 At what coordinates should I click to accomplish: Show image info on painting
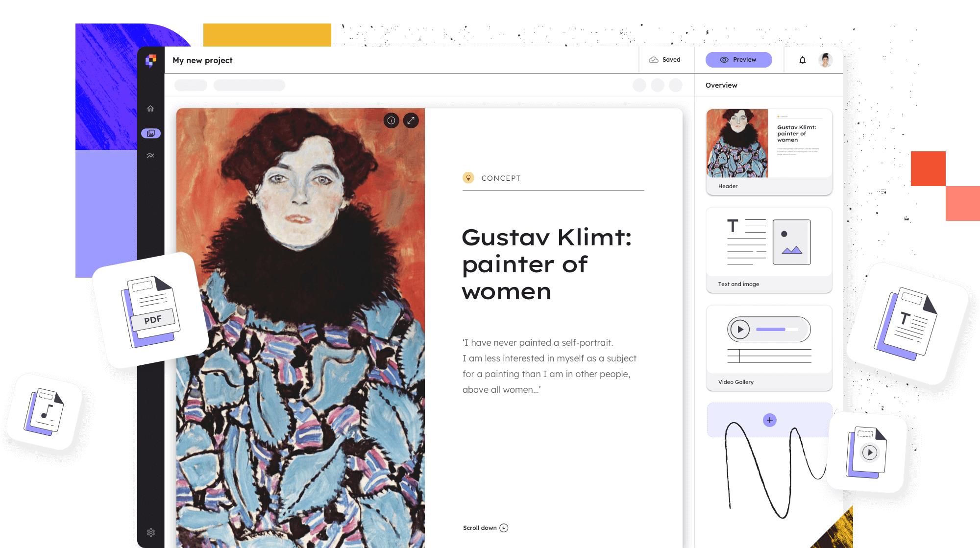tap(391, 120)
